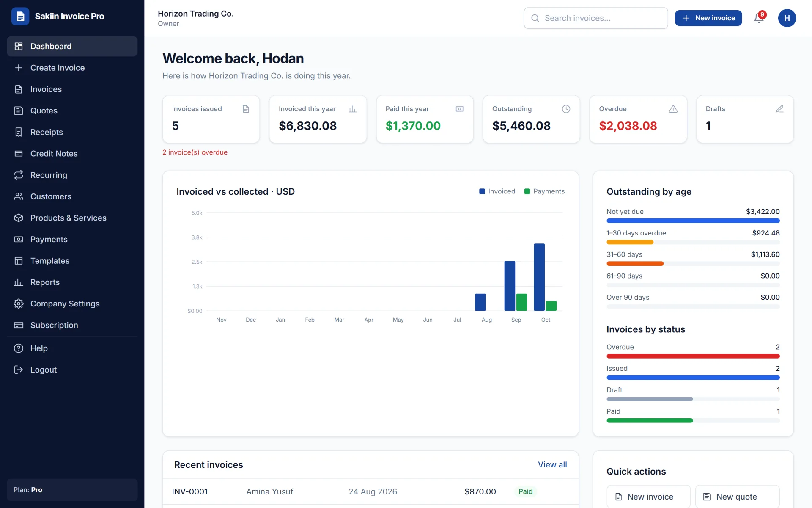
Task: Click the Logout arrow icon
Action: click(19, 370)
